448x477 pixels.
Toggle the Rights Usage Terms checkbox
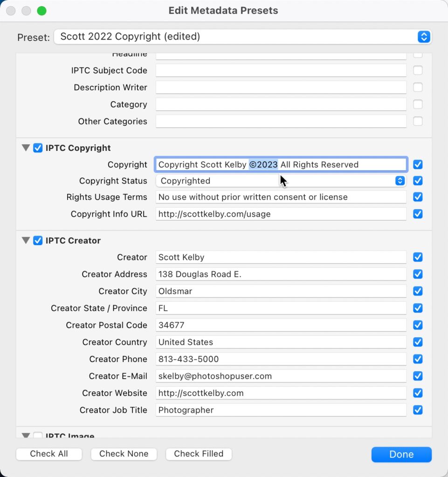[x=418, y=197]
